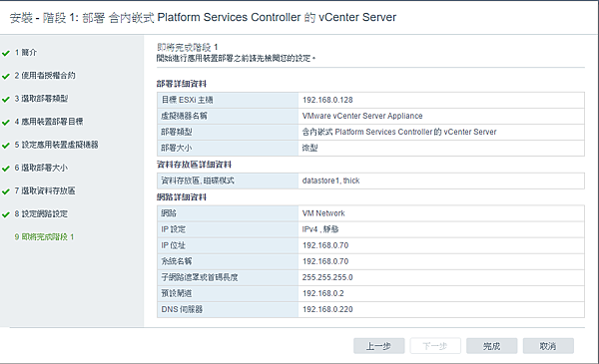Click the page heading 即將完成階段 1
Image resolution: width=599 pixels, height=364 pixels.
point(188,47)
